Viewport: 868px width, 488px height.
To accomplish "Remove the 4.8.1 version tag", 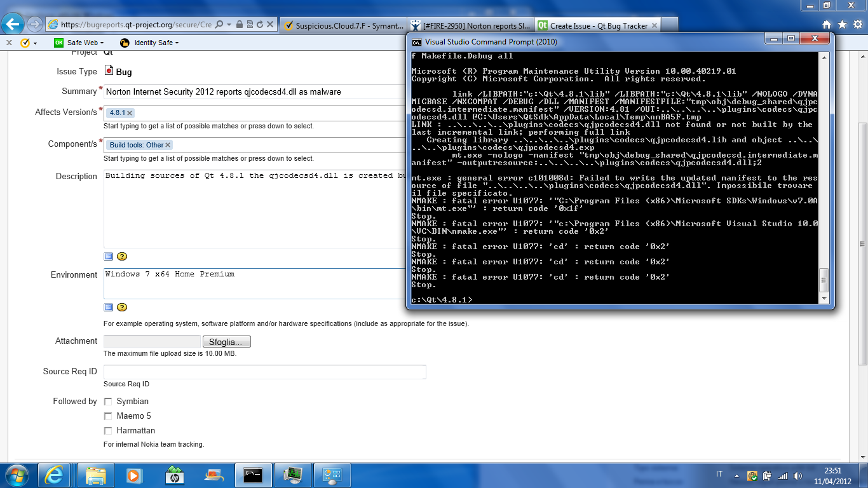I will 130,112.
